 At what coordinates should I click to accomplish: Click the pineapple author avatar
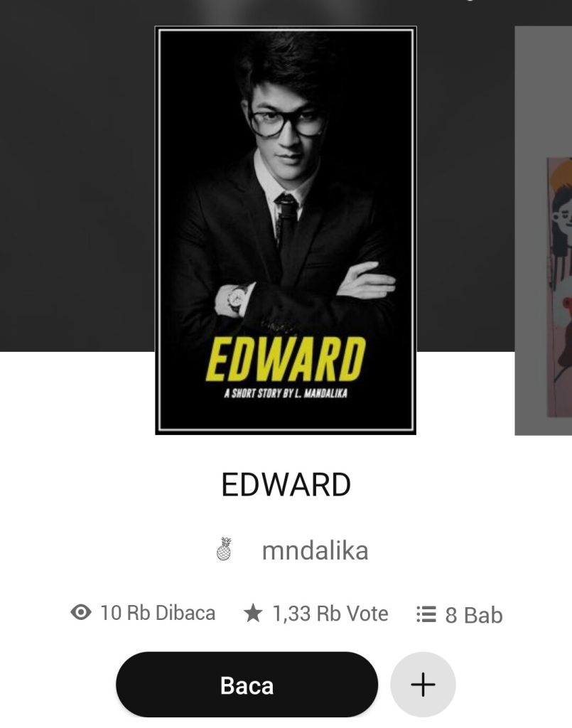pos(224,550)
